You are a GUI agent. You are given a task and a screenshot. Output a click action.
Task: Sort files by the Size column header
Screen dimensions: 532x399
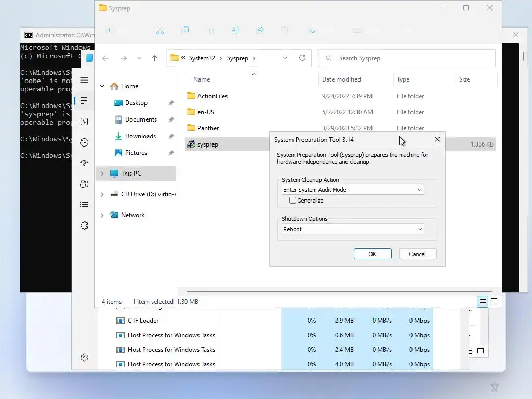pyautogui.click(x=464, y=79)
